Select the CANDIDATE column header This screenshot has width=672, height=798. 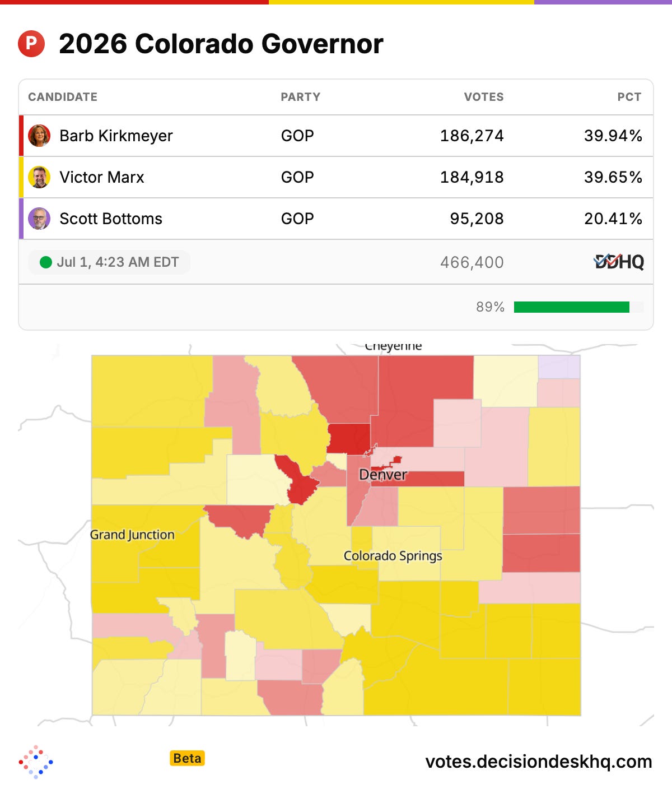point(63,97)
